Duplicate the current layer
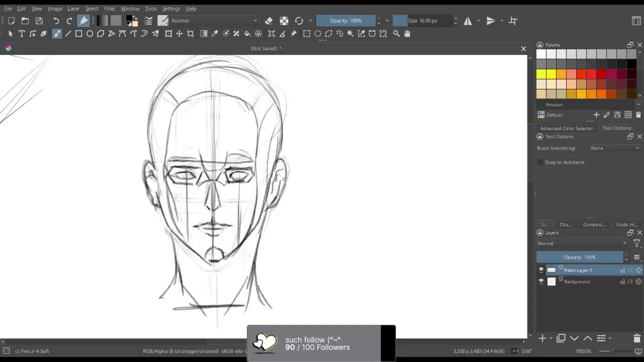Screen dimensions: 644x362 561,338
